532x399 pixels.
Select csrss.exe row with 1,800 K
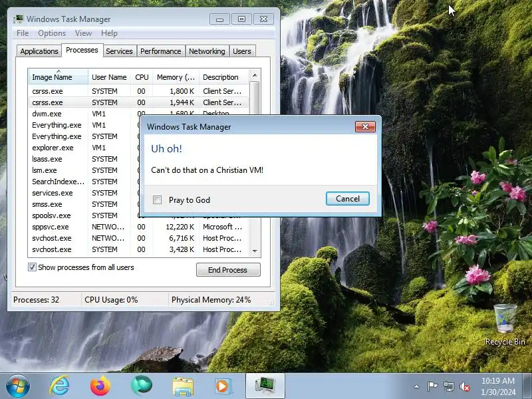[138, 91]
